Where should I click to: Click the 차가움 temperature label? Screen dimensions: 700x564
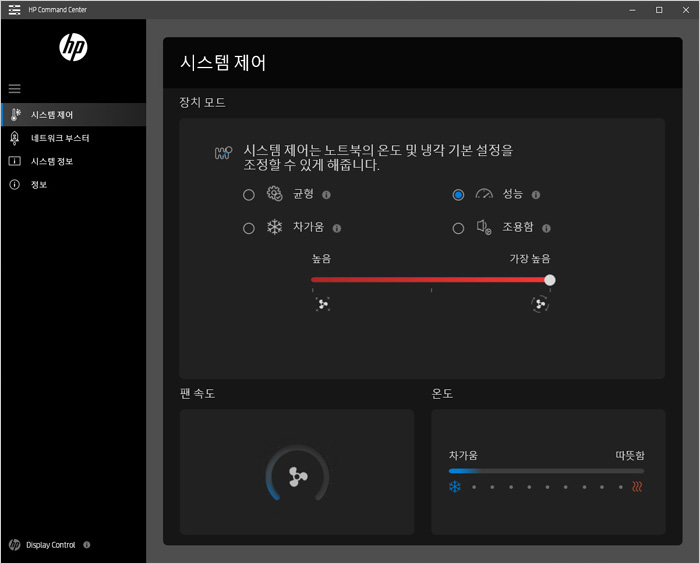coord(463,455)
